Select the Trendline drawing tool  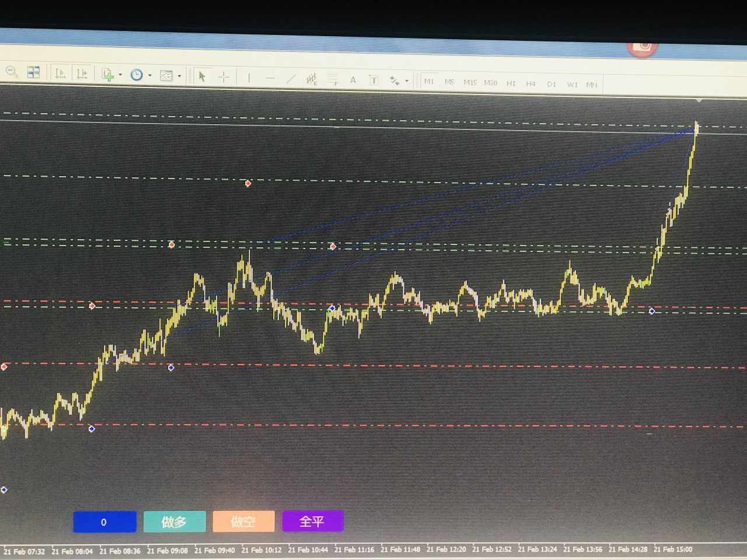coord(291,78)
